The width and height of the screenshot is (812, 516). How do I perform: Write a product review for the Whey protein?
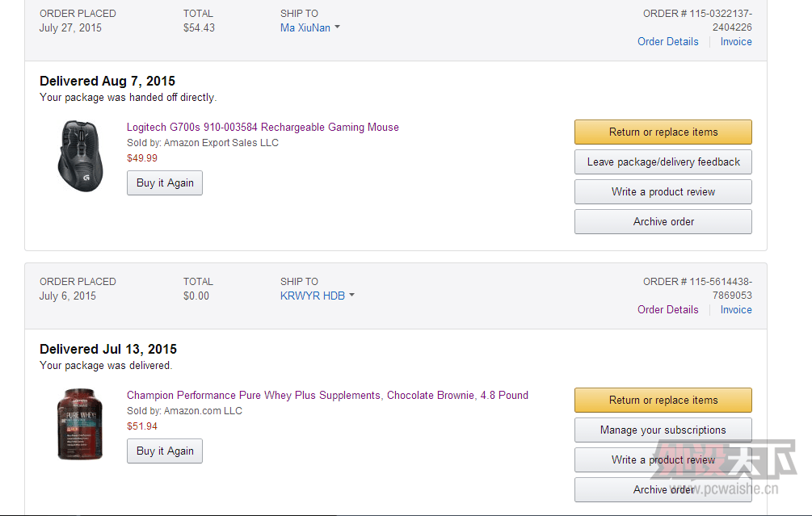[x=663, y=459]
